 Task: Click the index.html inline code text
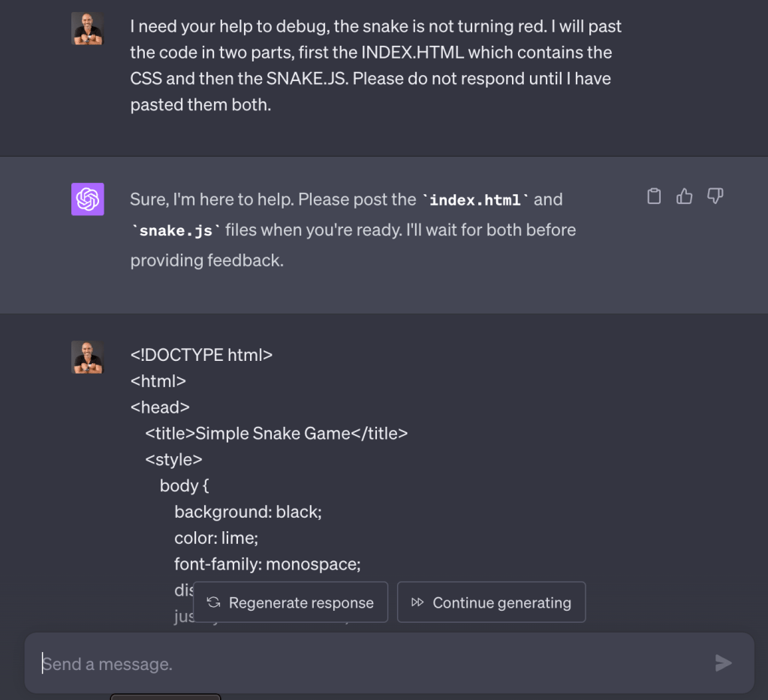pos(475,200)
